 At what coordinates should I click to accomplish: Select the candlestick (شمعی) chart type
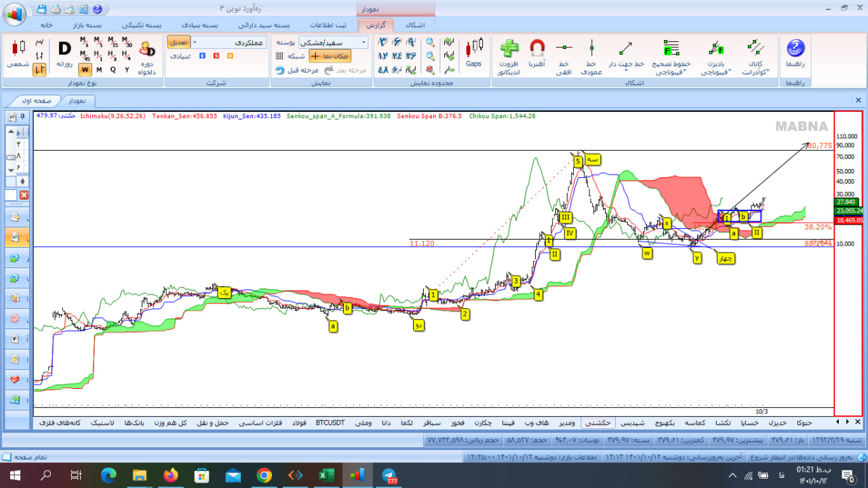[x=17, y=53]
